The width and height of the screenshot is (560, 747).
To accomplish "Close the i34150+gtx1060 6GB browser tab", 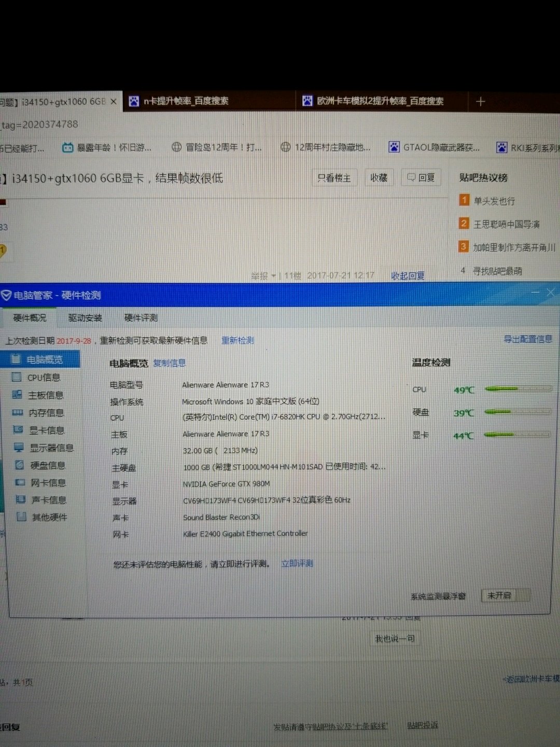I will click(114, 101).
